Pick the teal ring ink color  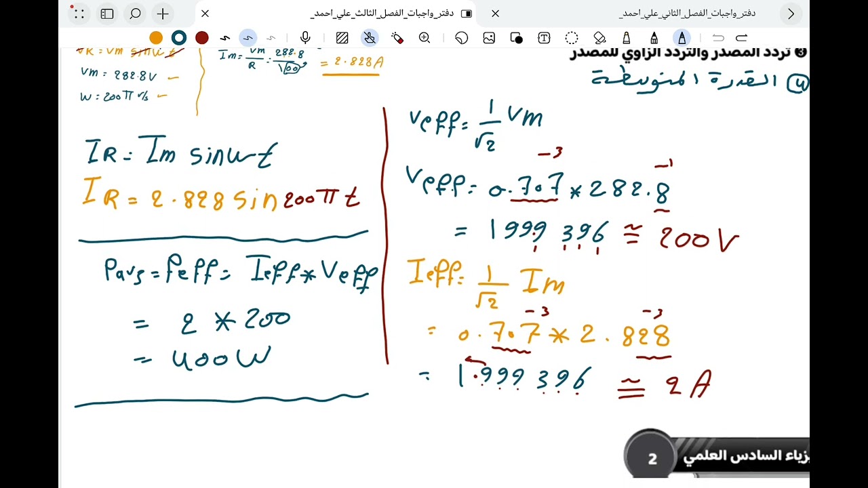[x=179, y=38]
